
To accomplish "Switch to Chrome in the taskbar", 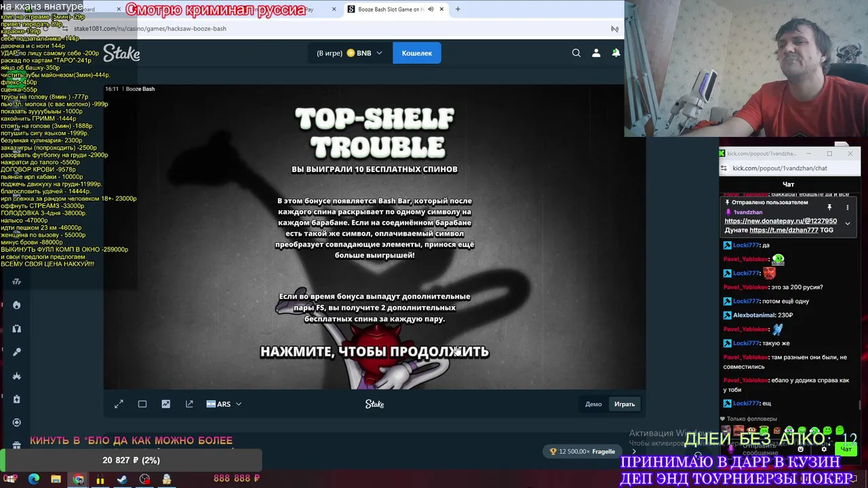I will click(x=79, y=479).
